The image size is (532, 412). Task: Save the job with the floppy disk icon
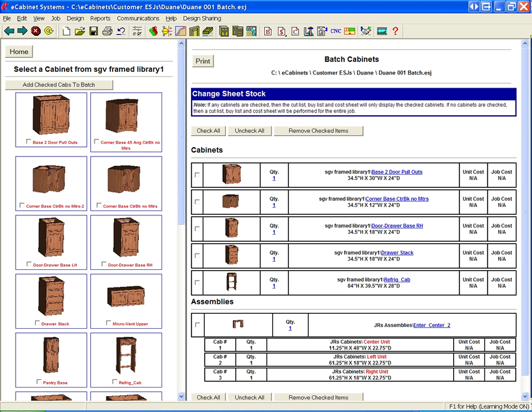[94, 31]
